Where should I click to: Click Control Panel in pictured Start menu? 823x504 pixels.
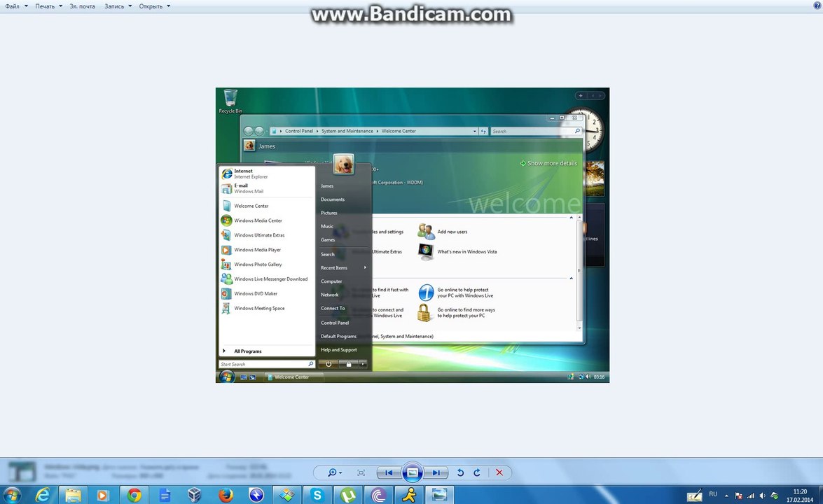coord(335,323)
